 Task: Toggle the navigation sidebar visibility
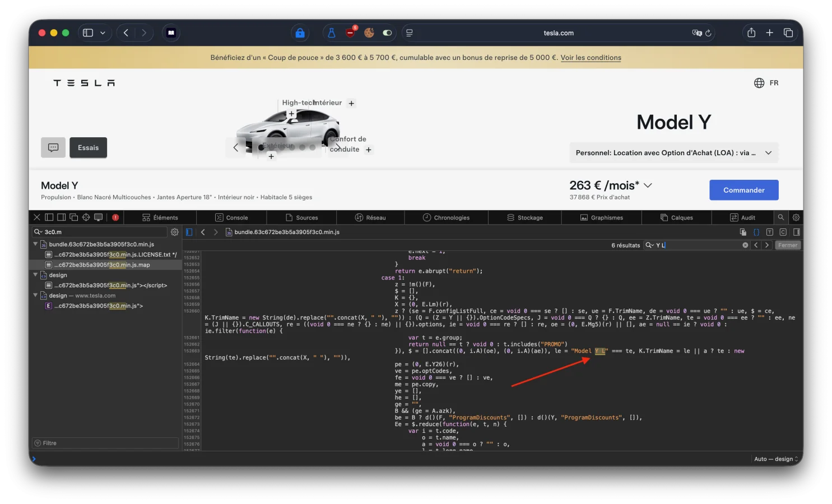coord(189,232)
